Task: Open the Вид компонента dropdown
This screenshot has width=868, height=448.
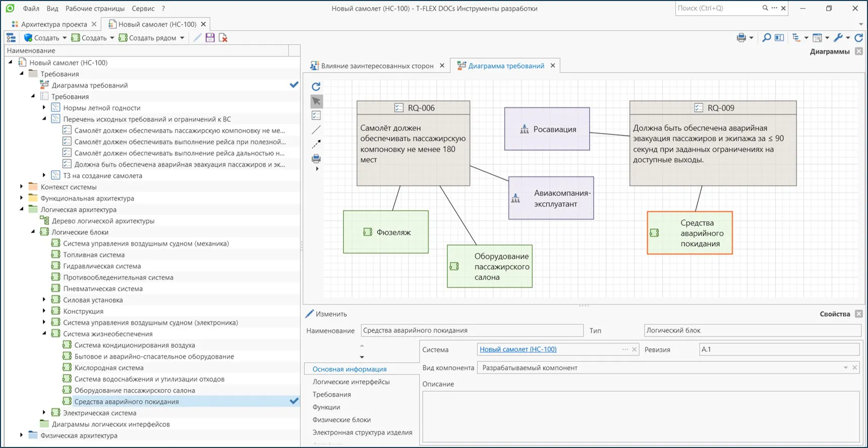Action: click(x=845, y=368)
